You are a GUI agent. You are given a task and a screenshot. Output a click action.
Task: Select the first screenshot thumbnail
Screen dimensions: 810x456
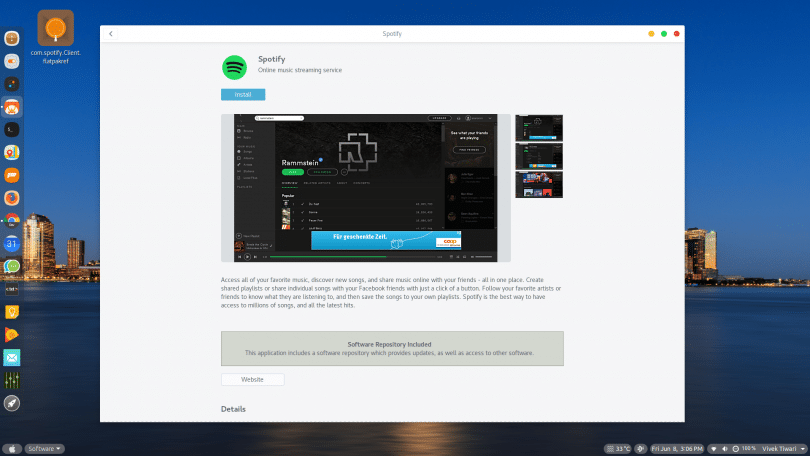click(x=539, y=128)
